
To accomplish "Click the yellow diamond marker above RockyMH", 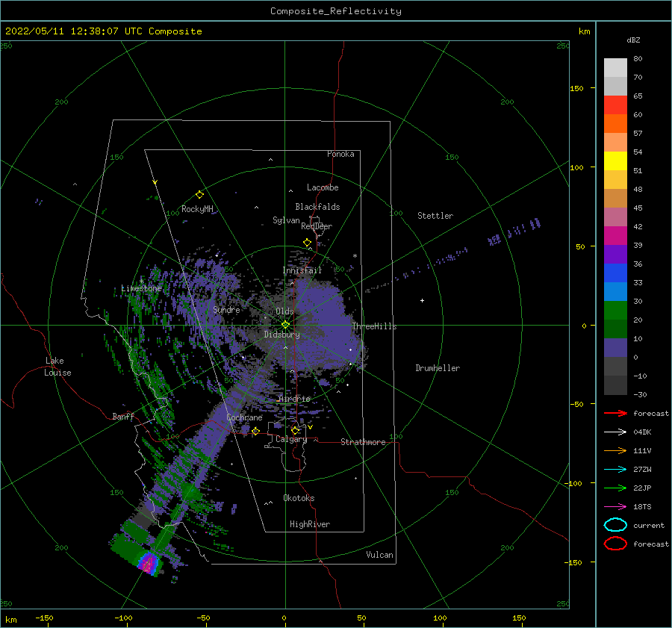I will [199, 195].
